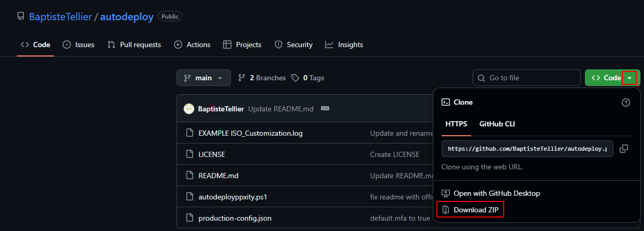Copy the clone URL to clipboard

[x=624, y=148]
